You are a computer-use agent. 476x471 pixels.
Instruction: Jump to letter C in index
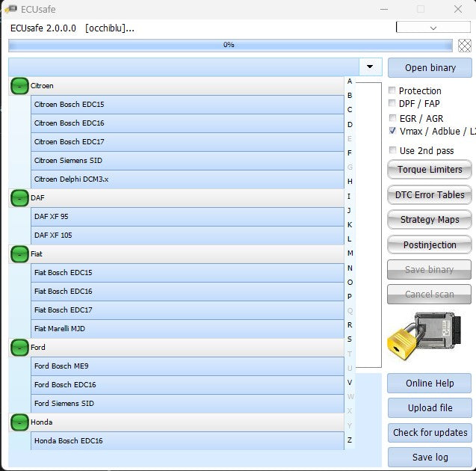tap(350, 110)
